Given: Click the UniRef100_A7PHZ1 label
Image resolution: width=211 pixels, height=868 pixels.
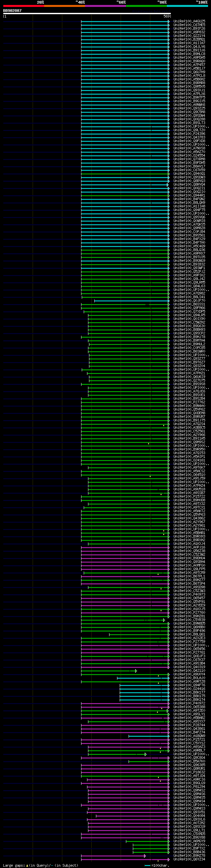Looking at the screenshot, I should (x=189, y=373).
